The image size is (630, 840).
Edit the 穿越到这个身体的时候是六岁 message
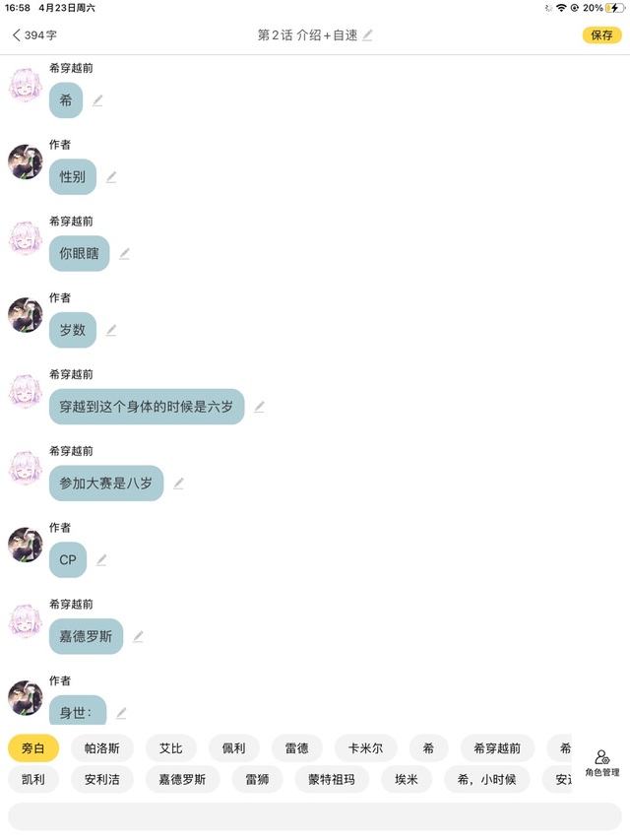[x=259, y=407]
